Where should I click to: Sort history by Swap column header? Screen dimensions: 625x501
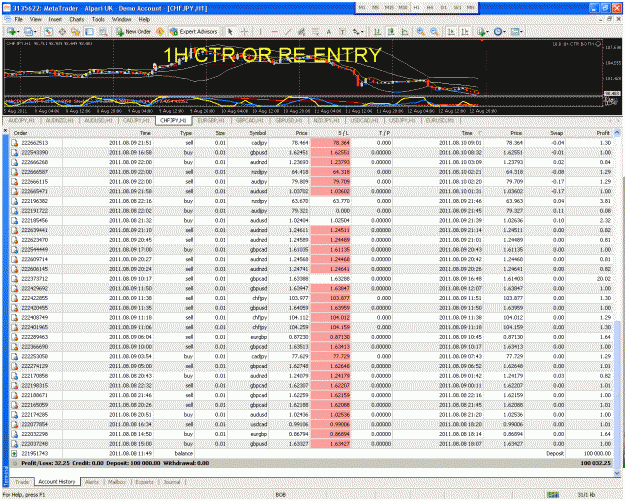(556, 133)
